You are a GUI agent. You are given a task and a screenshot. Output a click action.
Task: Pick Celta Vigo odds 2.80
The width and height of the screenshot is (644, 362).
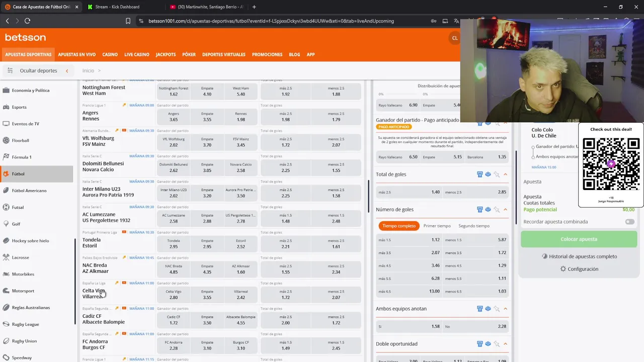click(174, 295)
